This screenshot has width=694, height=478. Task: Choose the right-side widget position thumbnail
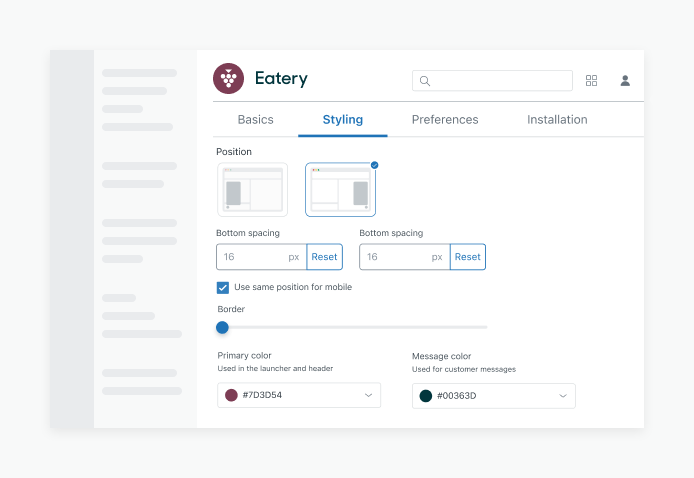(x=340, y=189)
